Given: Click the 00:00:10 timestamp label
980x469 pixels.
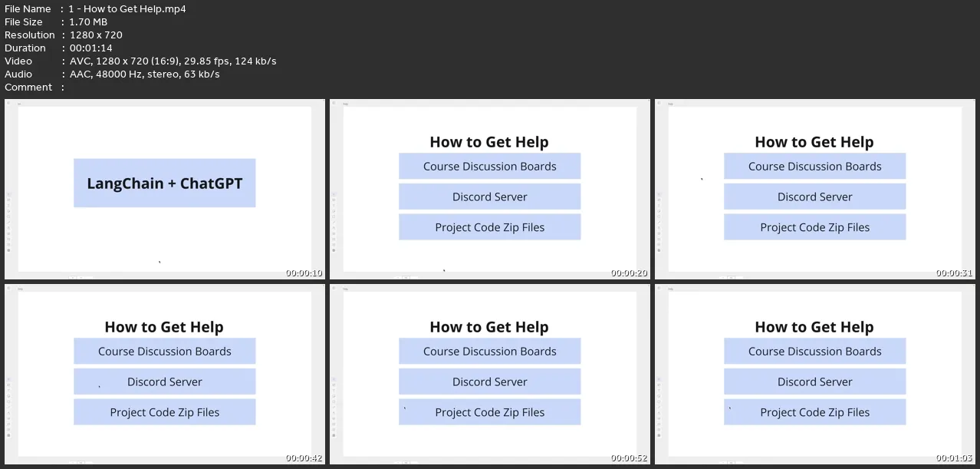Looking at the screenshot, I should 304,273.
